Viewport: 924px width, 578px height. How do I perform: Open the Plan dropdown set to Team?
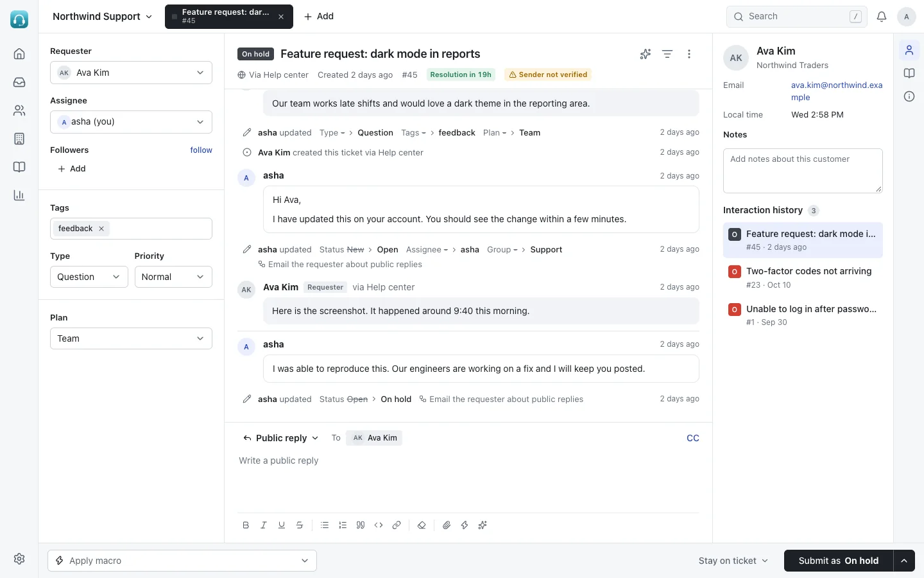point(131,338)
